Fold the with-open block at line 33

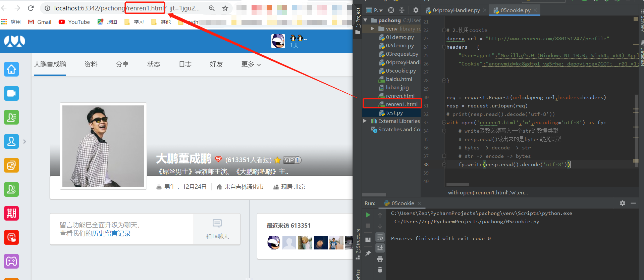(x=444, y=123)
